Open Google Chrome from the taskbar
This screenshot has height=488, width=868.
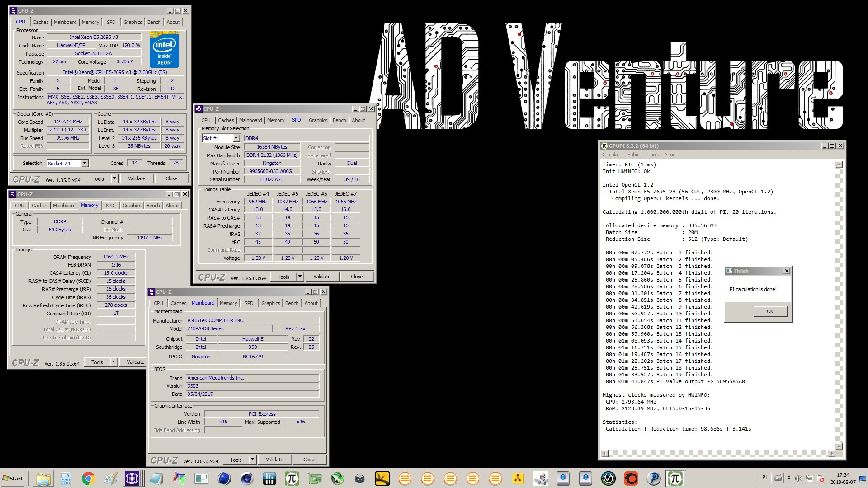tap(88, 478)
